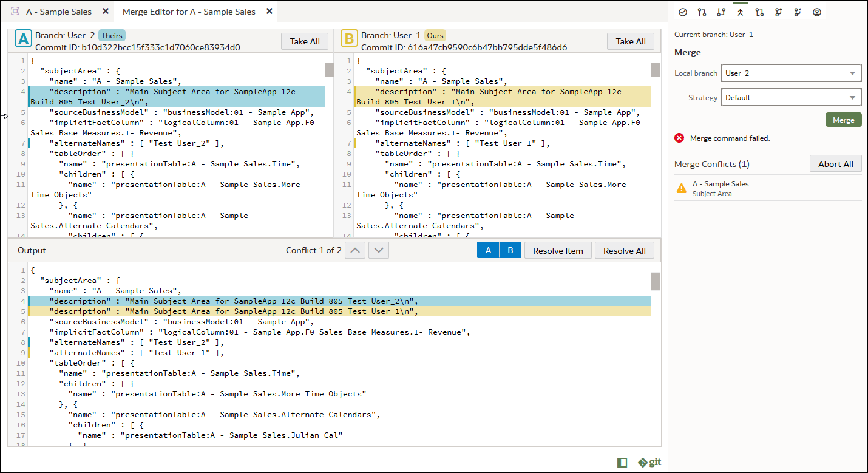
Task: Select version A in the output toggle
Action: coord(488,250)
